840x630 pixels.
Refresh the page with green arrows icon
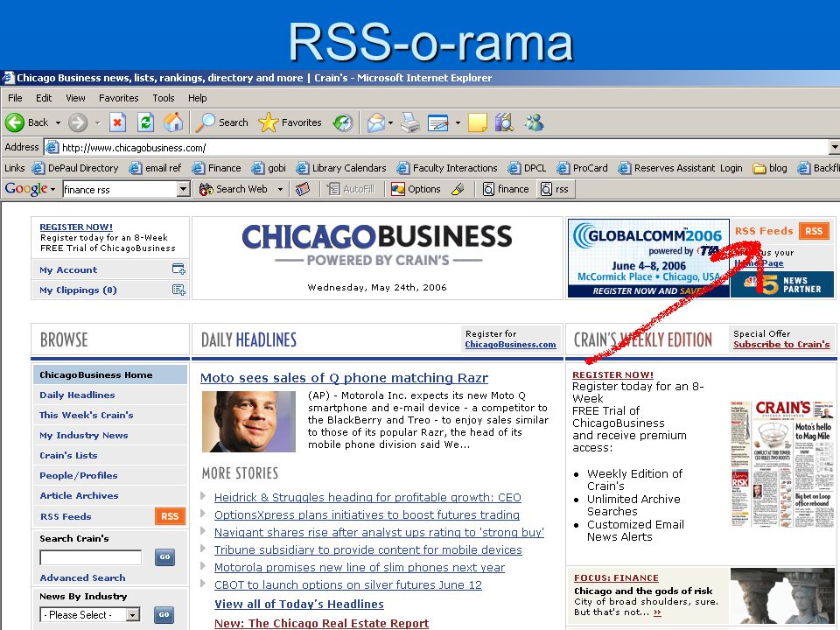(x=145, y=122)
